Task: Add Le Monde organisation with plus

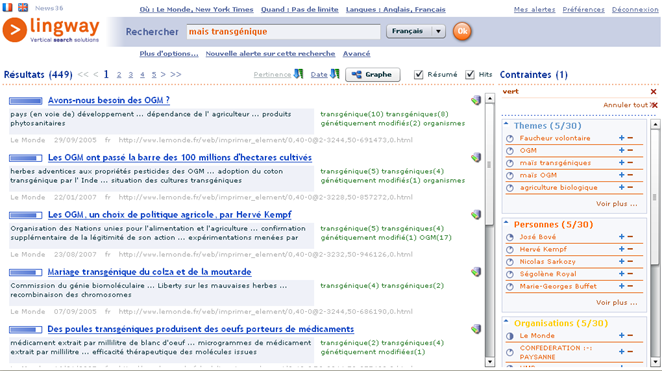Action: pyautogui.click(x=622, y=335)
